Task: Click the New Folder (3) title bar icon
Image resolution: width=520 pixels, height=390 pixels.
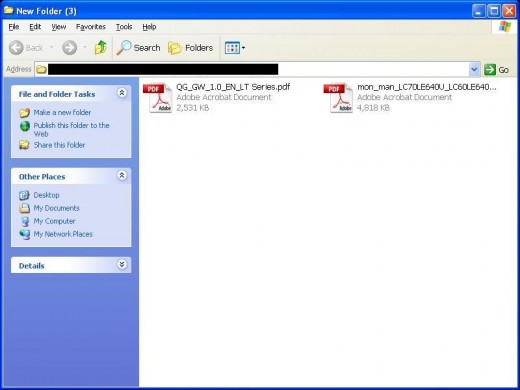Action: 9,11
